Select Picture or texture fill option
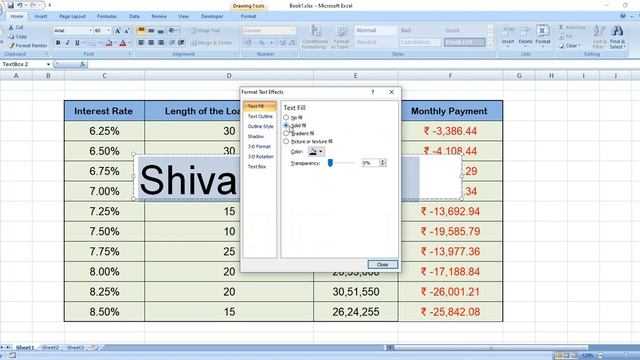640x360 pixels. 286,141
